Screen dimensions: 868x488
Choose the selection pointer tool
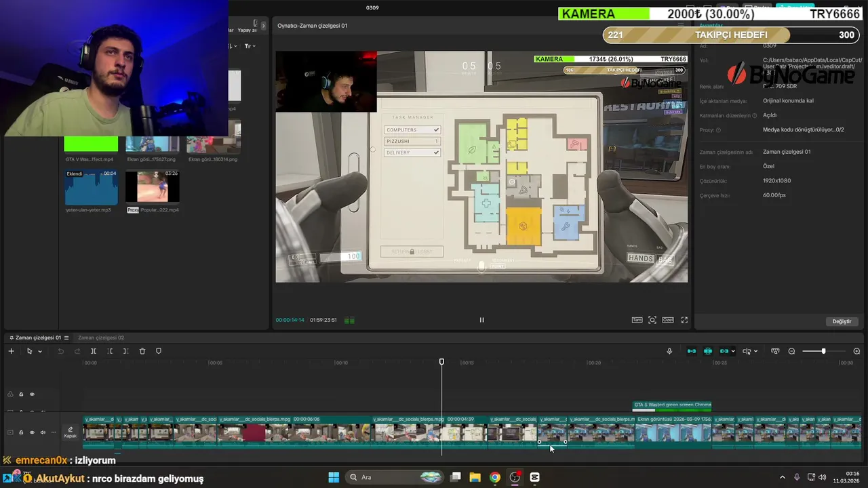[29, 351]
